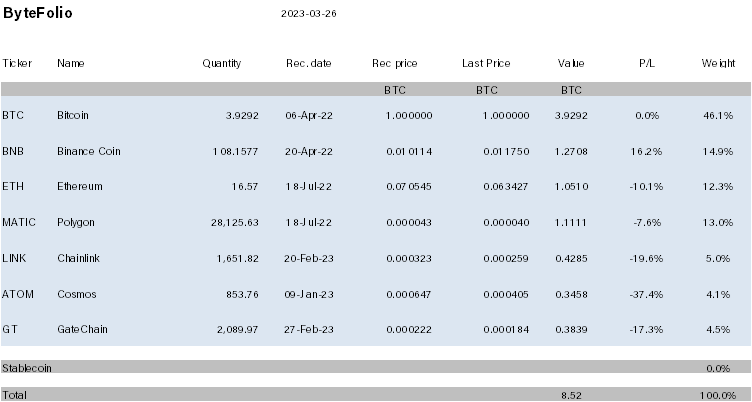Click Ethereum quantity value 16.57
Screen dimensions: 752x402
click(x=245, y=187)
